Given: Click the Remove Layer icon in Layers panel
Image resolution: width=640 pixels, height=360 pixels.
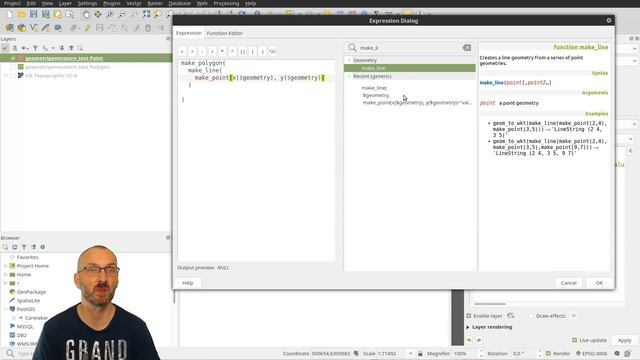Looking at the screenshot, I should 80,48.
